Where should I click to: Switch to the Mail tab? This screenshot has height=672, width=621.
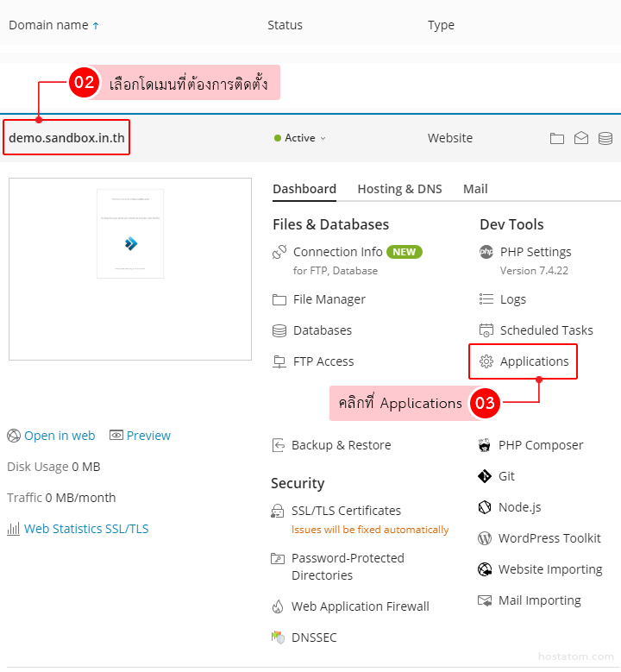(475, 189)
